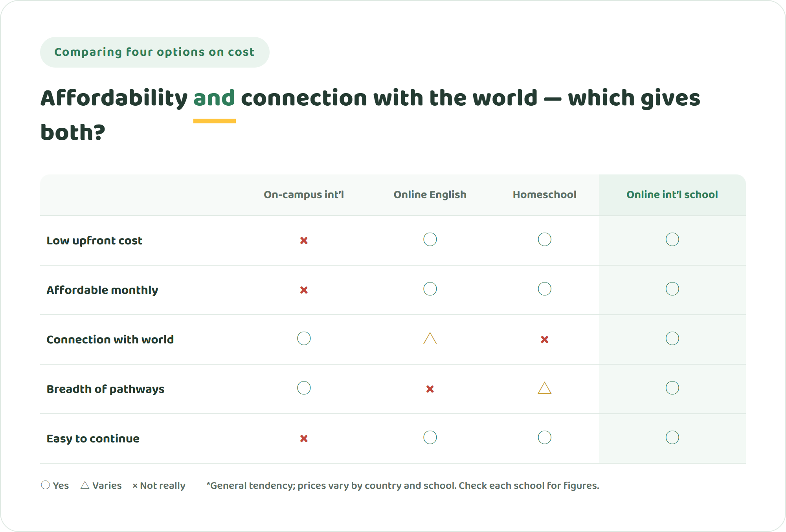Viewport: 786px width, 532px height.
Task: Click the triangle for Connection with world under Online English
Action: [430, 338]
